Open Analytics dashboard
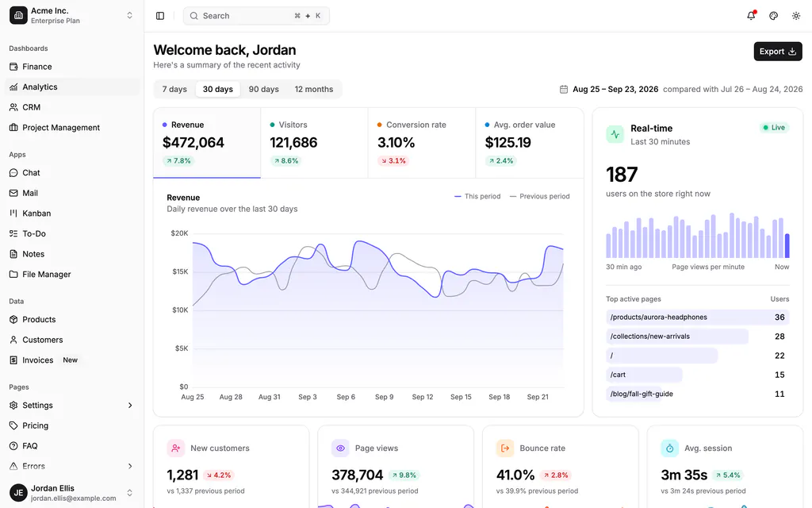This screenshot has width=812, height=508. 72,87
